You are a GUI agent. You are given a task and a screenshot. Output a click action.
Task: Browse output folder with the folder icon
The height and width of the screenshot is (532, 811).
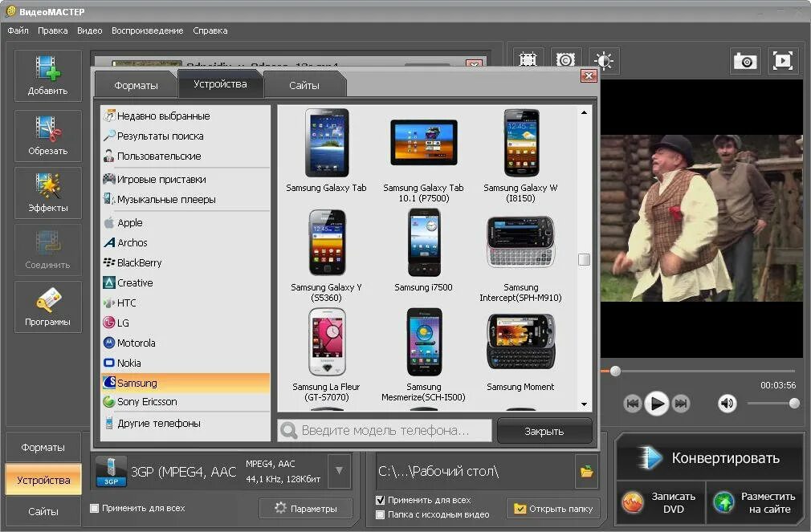coord(586,471)
